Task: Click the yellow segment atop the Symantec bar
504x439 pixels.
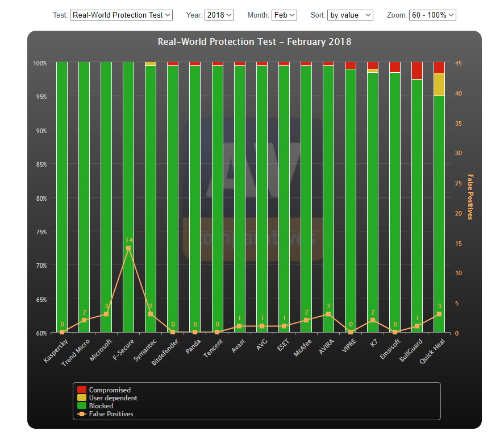Action: click(x=151, y=64)
